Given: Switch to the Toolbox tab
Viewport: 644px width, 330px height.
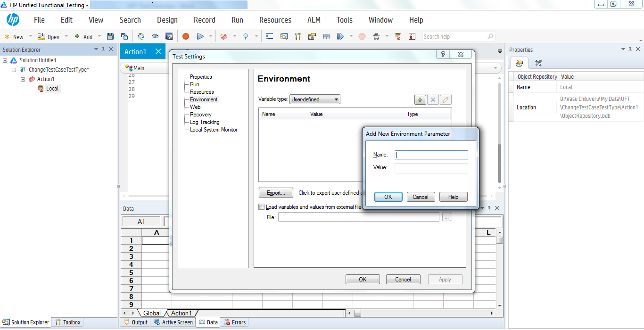Looking at the screenshot, I should click(x=68, y=322).
